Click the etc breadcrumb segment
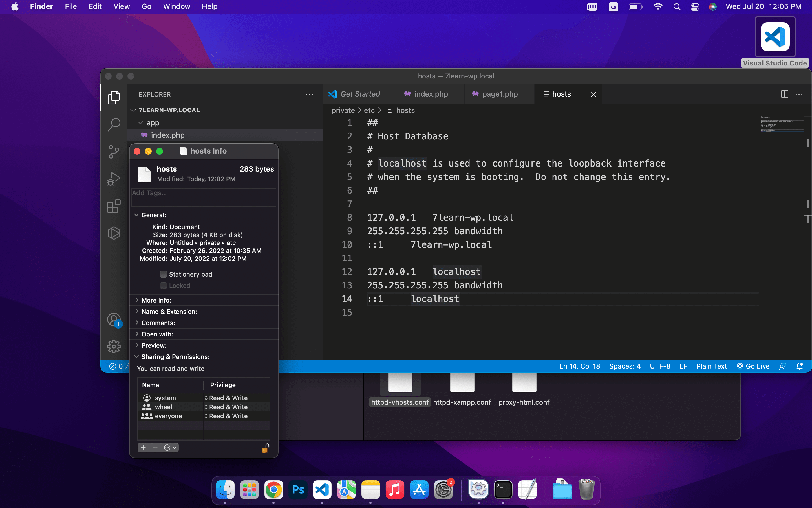 coord(369,111)
